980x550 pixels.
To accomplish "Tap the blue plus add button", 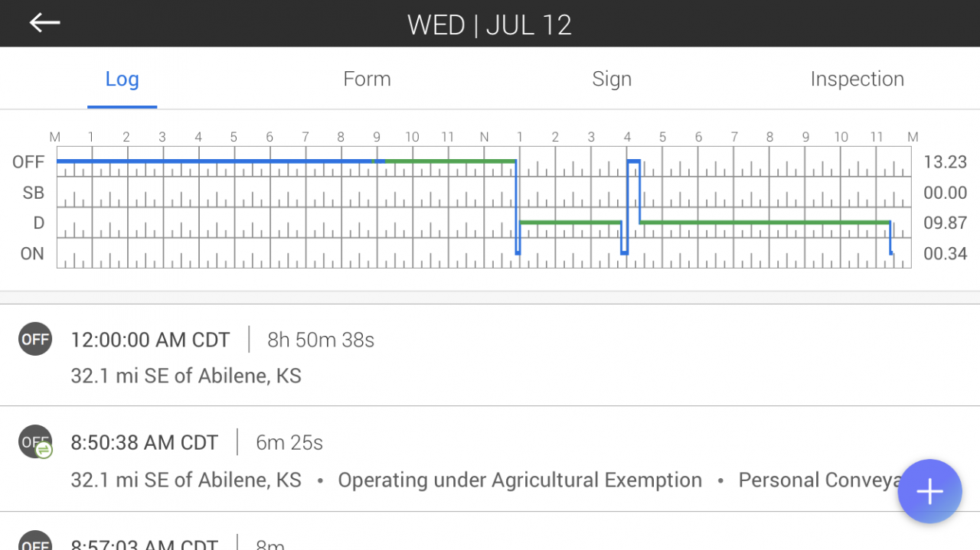I will (x=929, y=491).
